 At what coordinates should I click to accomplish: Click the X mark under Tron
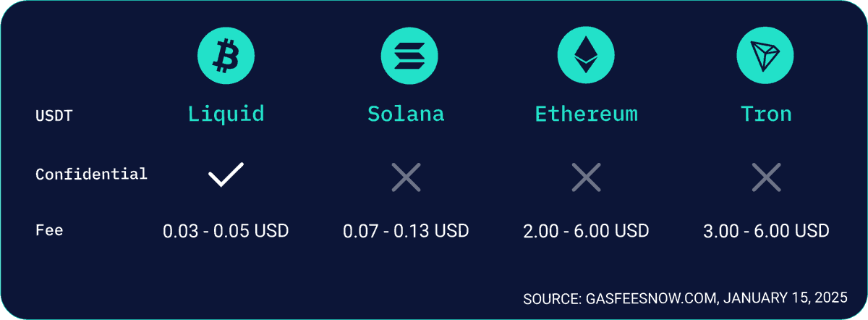[766, 177]
